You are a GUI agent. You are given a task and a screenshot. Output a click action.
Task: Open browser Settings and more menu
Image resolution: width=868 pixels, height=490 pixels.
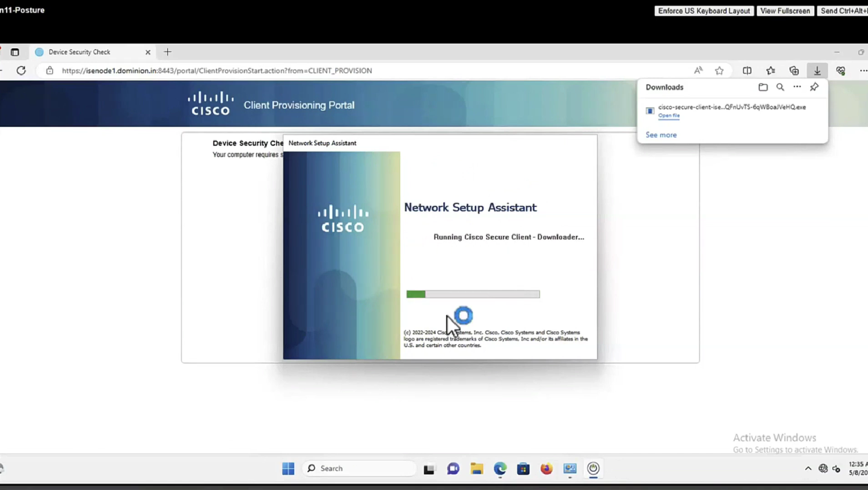(x=863, y=71)
